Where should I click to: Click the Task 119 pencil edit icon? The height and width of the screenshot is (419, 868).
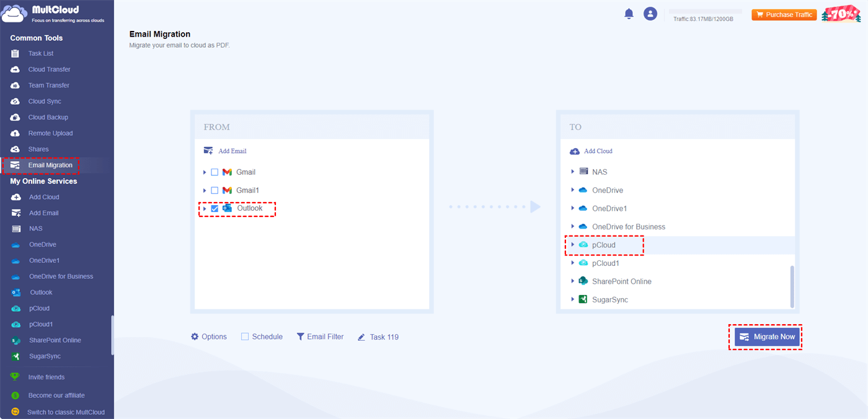pyautogui.click(x=361, y=337)
